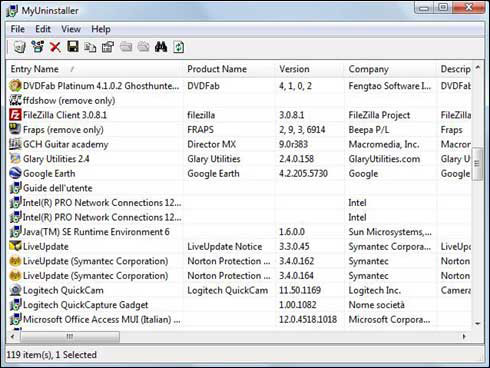The height and width of the screenshot is (368, 490).
Task: Click the second grayed-out folder icon
Action: [143, 47]
